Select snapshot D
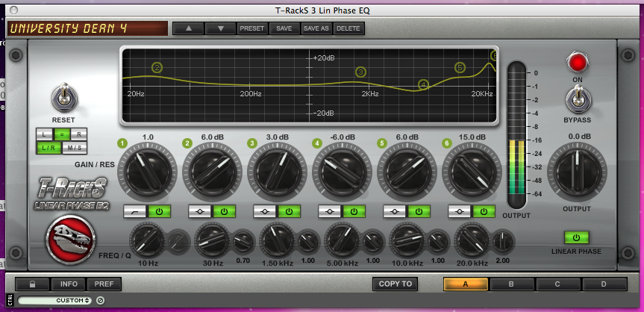This screenshot has height=312, width=644. 604,284
